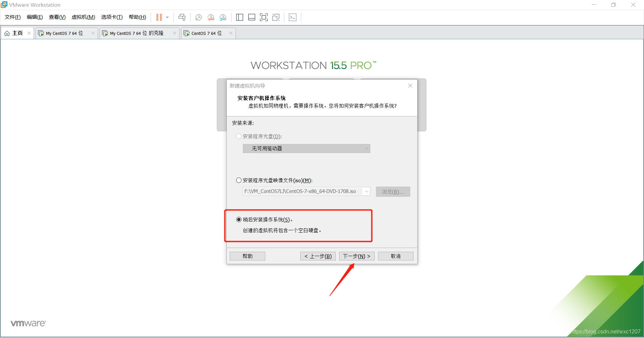The height and width of the screenshot is (338, 644).
Task: Open the 查看(V) menu
Action: coord(57,17)
